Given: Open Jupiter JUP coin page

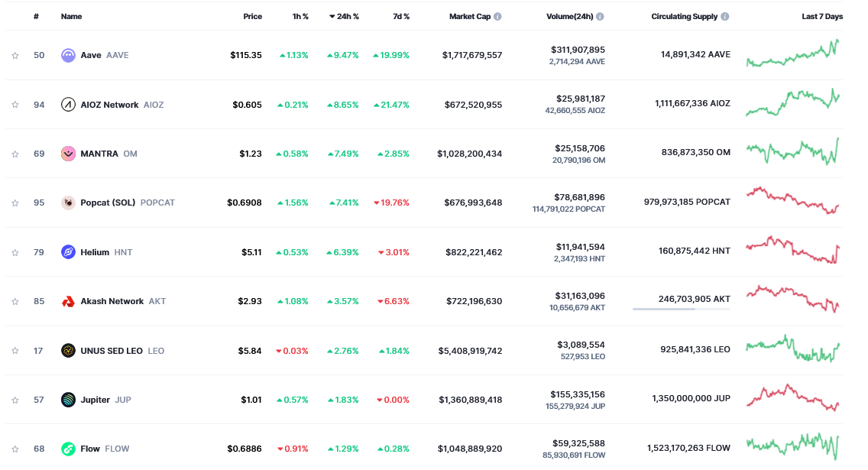Looking at the screenshot, I should (x=105, y=400).
